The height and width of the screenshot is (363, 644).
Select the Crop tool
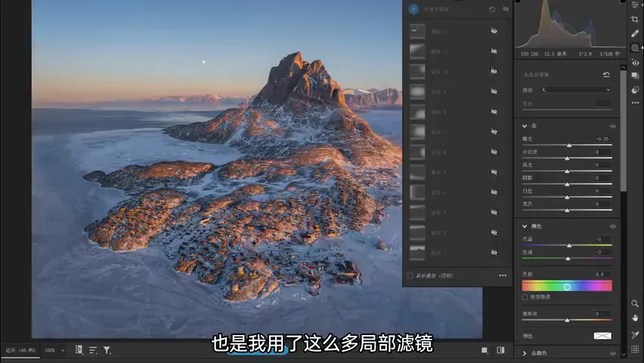pyautogui.click(x=635, y=20)
